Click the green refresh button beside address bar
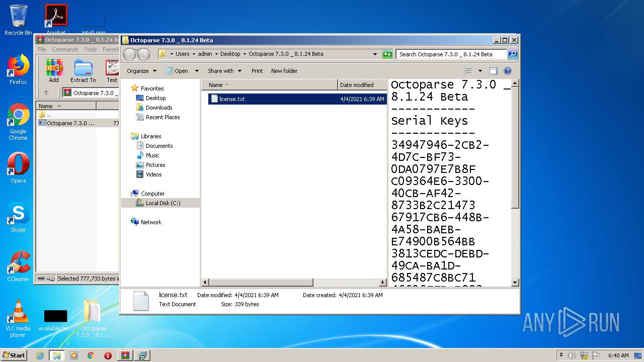 coord(387,54)
